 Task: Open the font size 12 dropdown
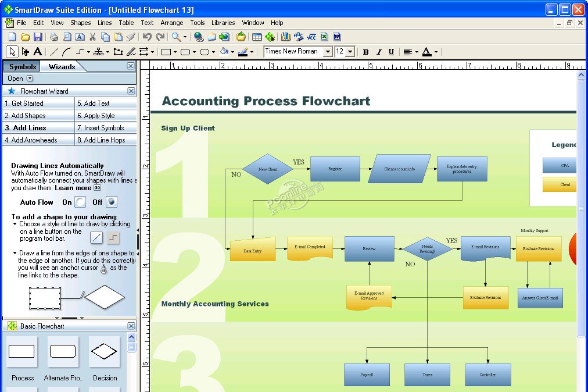coord(350,52)
